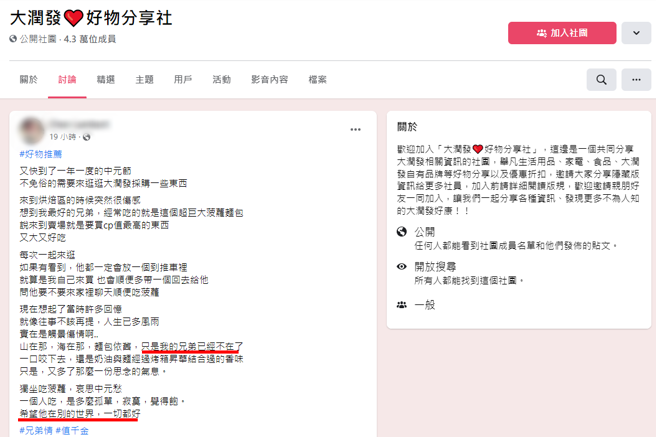Click the line 又快到了一年一度的中元節
The width and height of the screenshot is (656, 437).
(x=75, y=171)
